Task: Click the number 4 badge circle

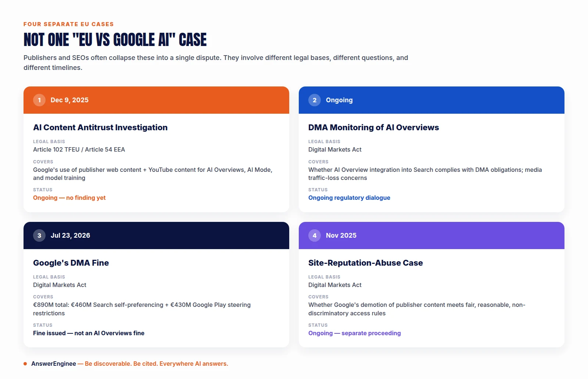Action: point(315,235)
